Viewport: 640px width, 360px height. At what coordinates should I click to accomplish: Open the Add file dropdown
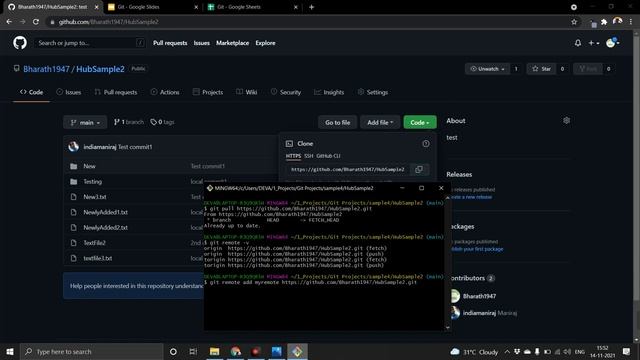[x=380, y=122]
